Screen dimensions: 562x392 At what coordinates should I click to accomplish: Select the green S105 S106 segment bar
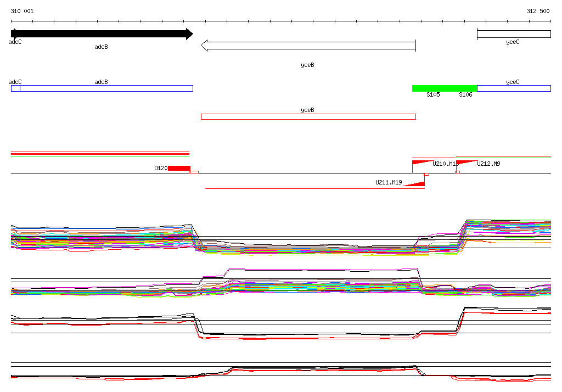445,88
